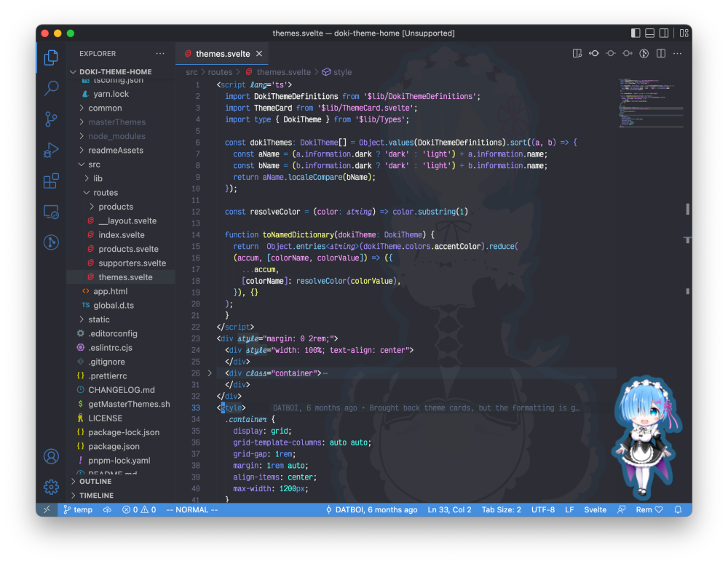The height and width of the screenshot is (564, 728).
Task: Open the Search view icon
Action: coord(51,88)
